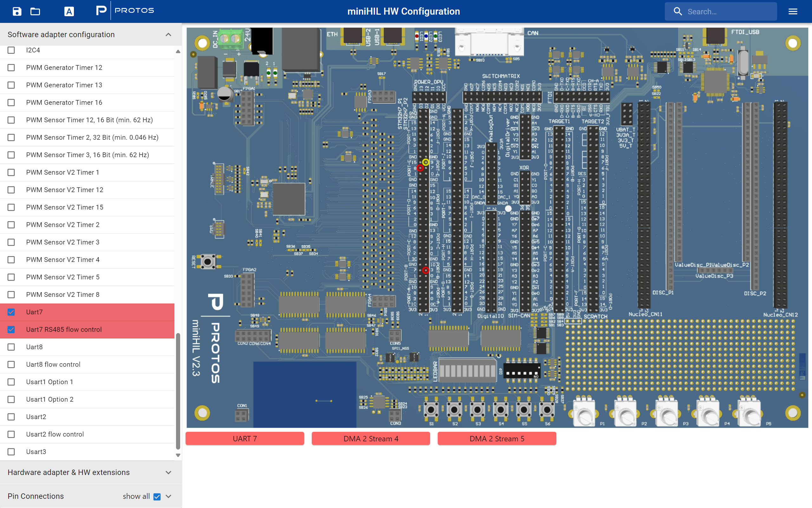Click the RESET button on the board
The image size is (812, 508).
tap(208, 261)
